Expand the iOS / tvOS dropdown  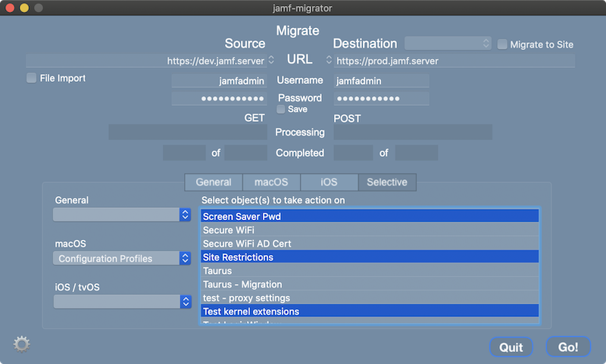tap(123, 301)
